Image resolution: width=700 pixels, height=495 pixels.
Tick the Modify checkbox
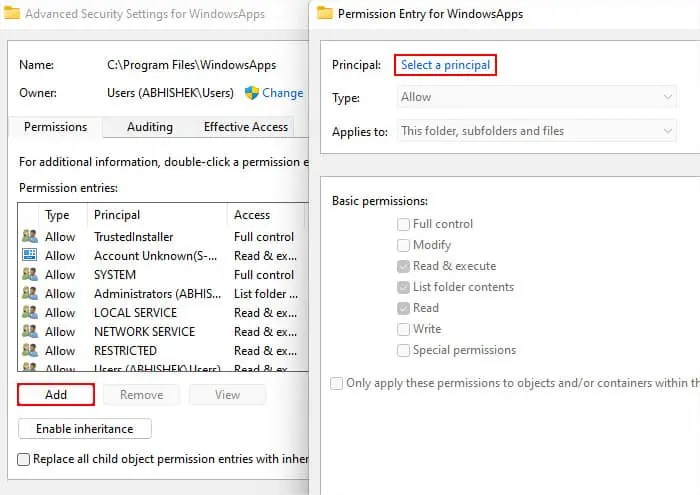tap(403, 245)
